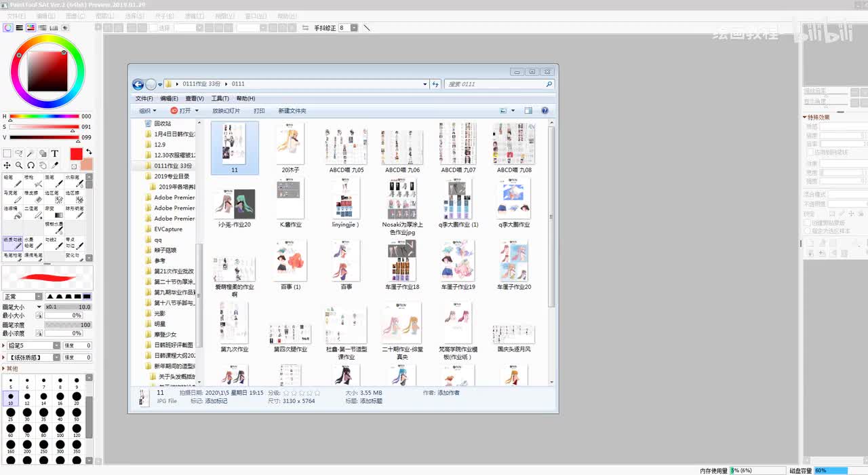The image size is (868, 475).
Task: Open 工具(T) menu in Explorer
Action: 220,98
